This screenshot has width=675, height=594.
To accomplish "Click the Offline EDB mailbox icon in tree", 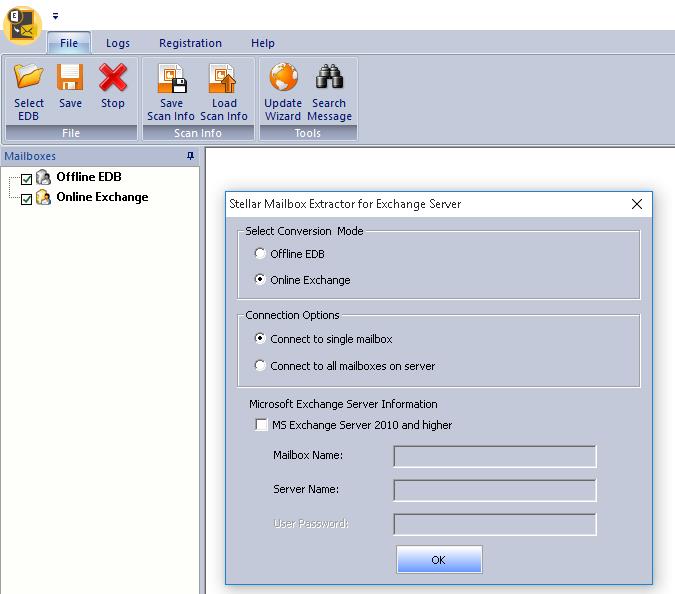I will [x=43, y=177].
